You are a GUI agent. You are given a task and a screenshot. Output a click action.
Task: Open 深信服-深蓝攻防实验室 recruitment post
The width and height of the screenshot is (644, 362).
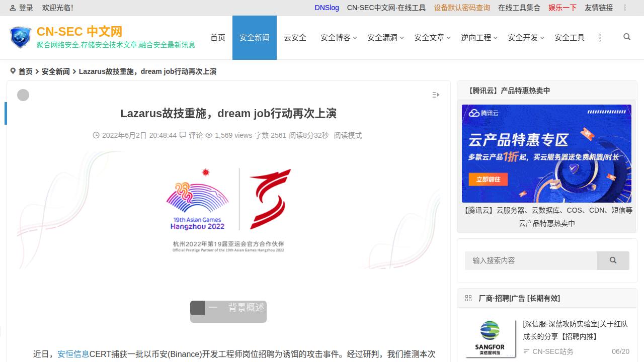[575, 330]
